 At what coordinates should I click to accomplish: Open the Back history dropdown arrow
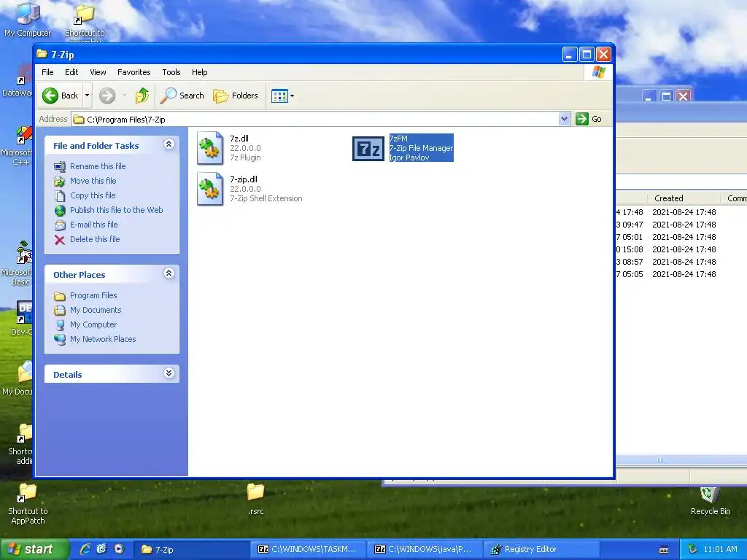click(87, 96)
